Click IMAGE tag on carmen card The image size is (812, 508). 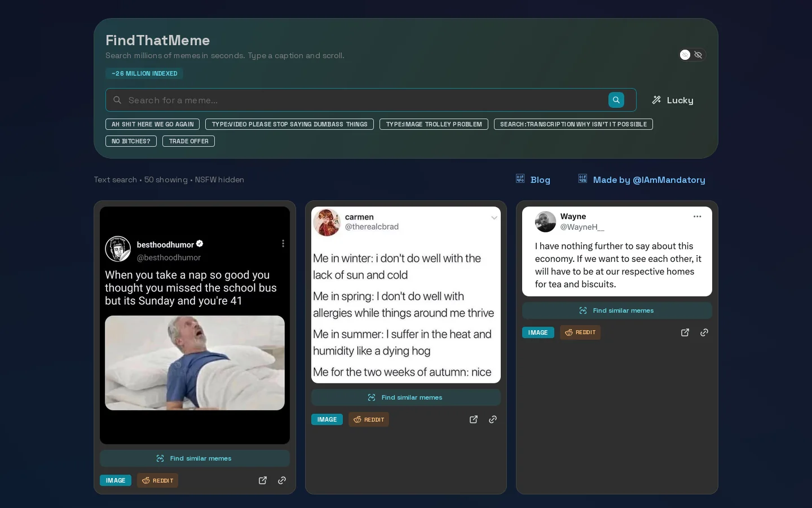327,419
